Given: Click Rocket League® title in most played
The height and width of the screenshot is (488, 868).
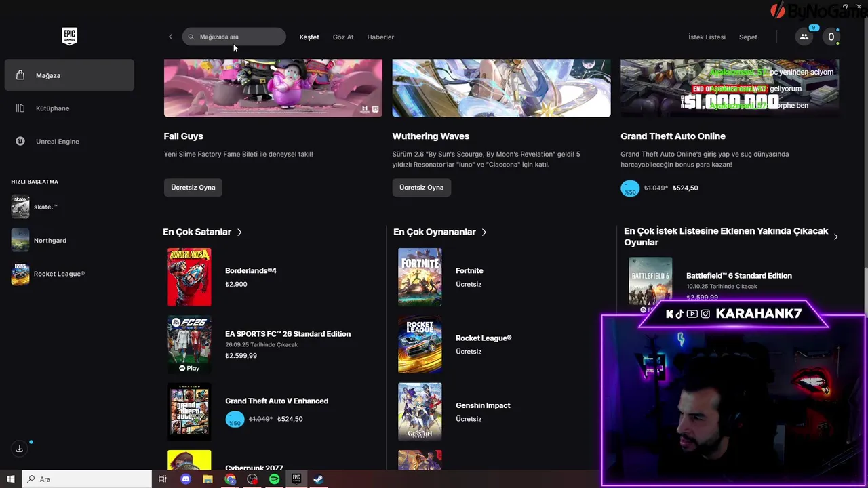Looking at the screenshot, I should (x=484, y=338).
